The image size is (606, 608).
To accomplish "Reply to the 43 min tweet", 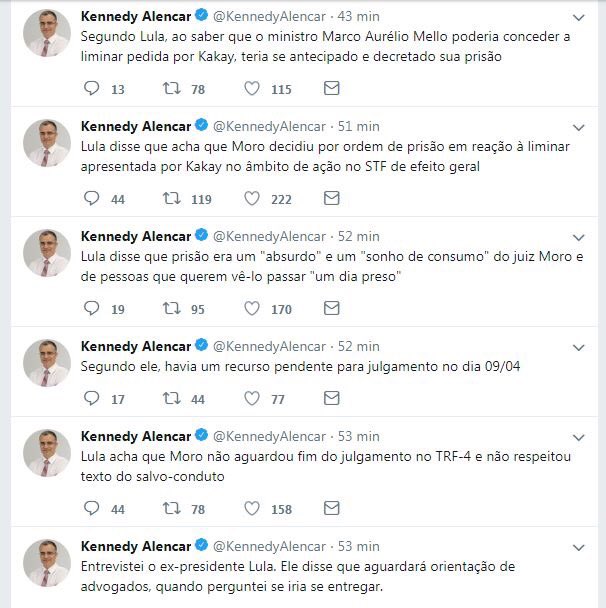I will (92, 89).
